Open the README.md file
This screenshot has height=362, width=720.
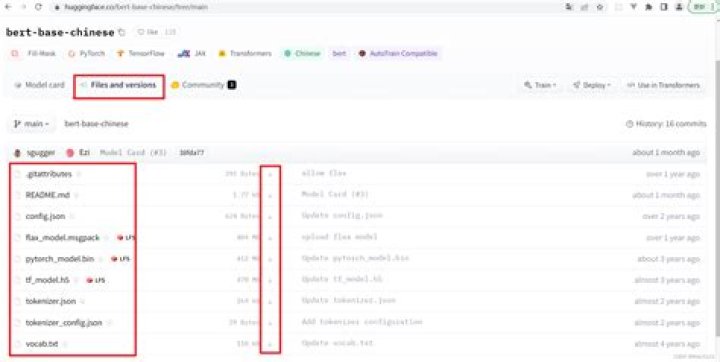[x=47, y=195]
